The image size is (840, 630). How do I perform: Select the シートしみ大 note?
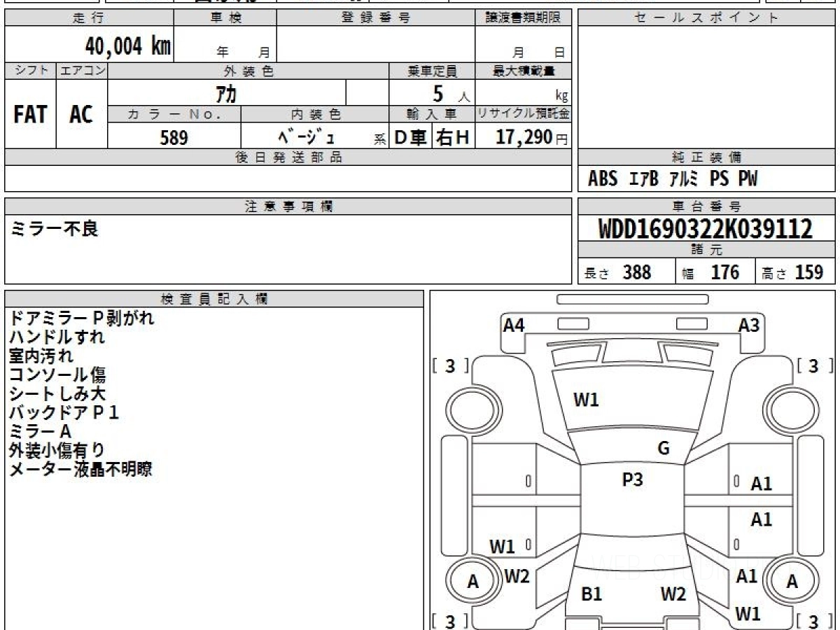pos(57,394)
